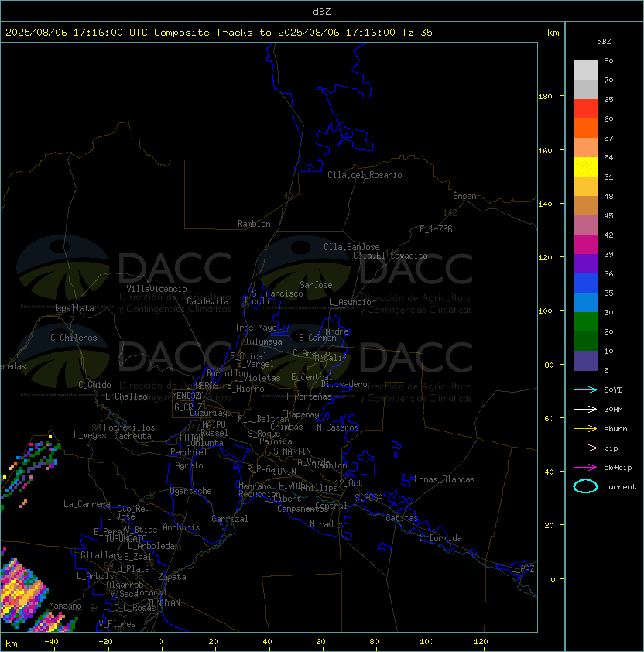Click the 'M_Caseros' map label
Image resolution: width=644 pixels, height=652 pixels.
click(x=337, y=427)
